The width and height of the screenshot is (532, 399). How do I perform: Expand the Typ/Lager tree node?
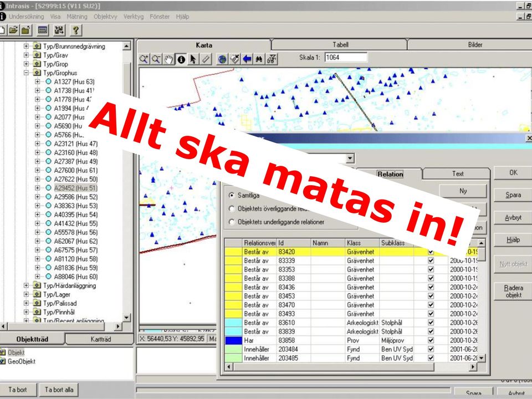click(26, 294)
